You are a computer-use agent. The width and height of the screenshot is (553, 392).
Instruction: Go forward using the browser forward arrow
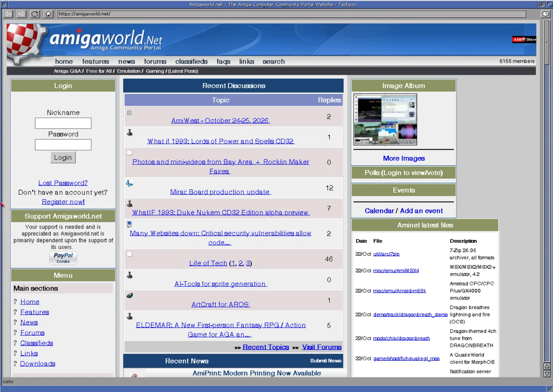pyautogui.click(x=21, y=14)
